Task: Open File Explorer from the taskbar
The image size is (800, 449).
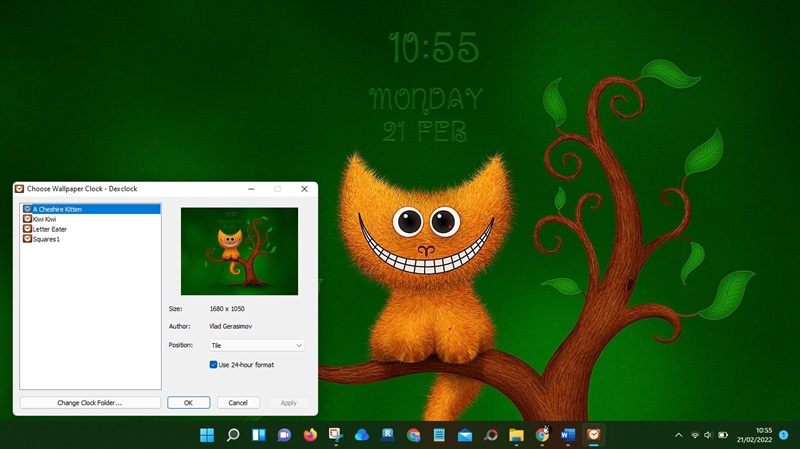Action: pos(516,435)
